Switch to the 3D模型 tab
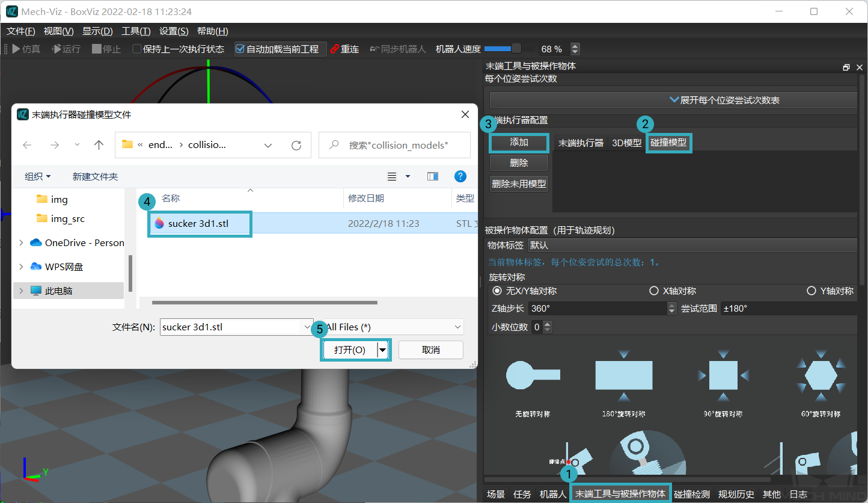The height and width of the screenshot is (503, 868). tap(626, 143)
